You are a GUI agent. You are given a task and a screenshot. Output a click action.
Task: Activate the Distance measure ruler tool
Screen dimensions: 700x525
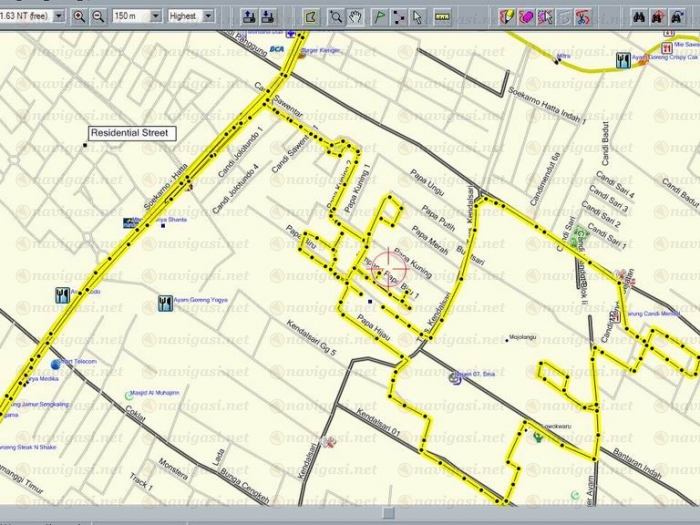tap(442, 16)
